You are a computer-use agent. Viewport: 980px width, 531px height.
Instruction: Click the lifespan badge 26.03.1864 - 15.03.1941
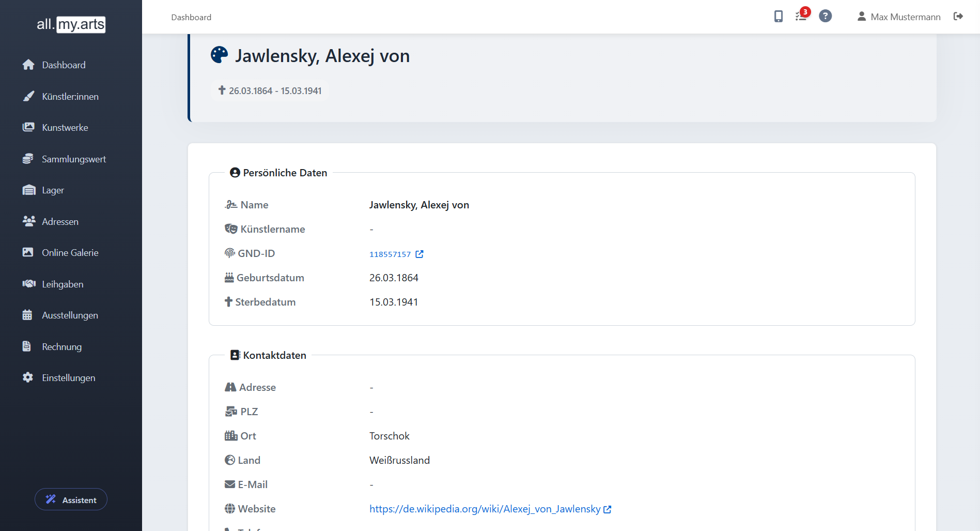pos(270,91)
